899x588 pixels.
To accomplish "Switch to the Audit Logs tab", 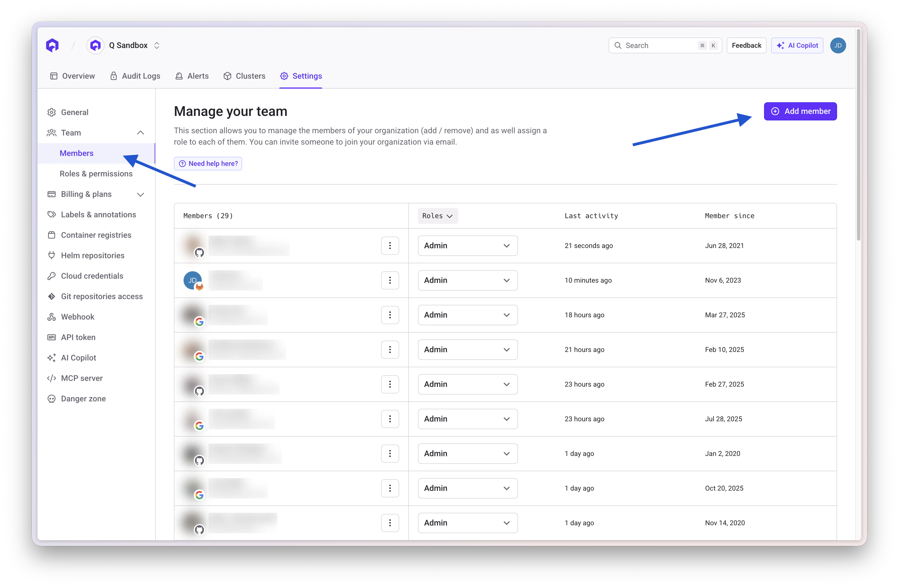I will coord(135,76).
